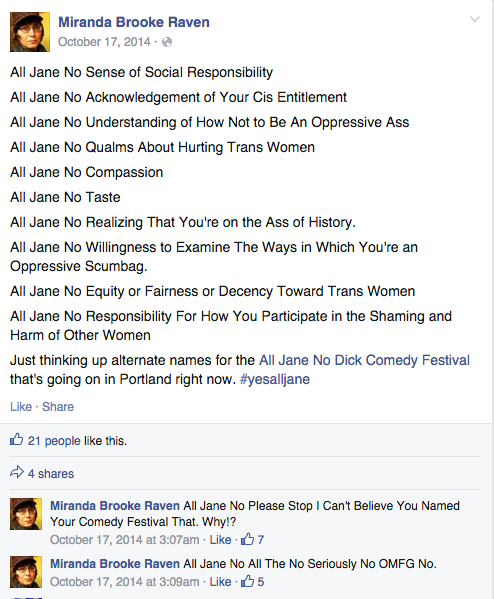View the 21 people who liked

point(54,440)
